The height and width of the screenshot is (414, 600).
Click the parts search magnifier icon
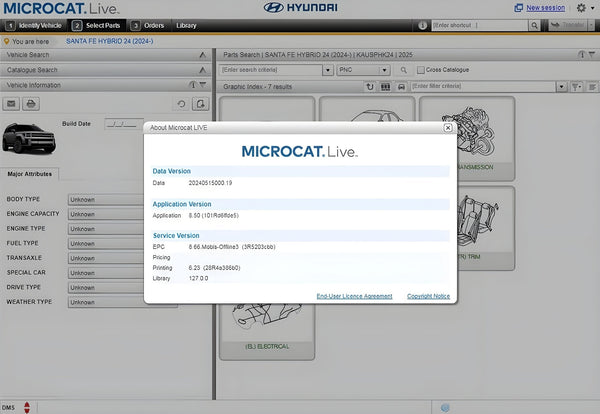click(x=403, y=70)
